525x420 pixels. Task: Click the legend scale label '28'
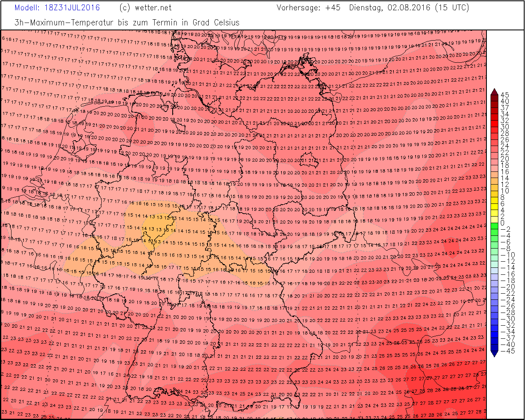pos(504,133)
